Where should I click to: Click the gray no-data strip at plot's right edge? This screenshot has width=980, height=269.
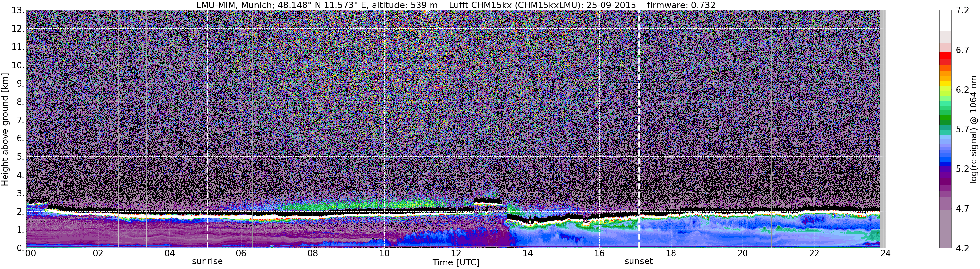click(883, 129)
